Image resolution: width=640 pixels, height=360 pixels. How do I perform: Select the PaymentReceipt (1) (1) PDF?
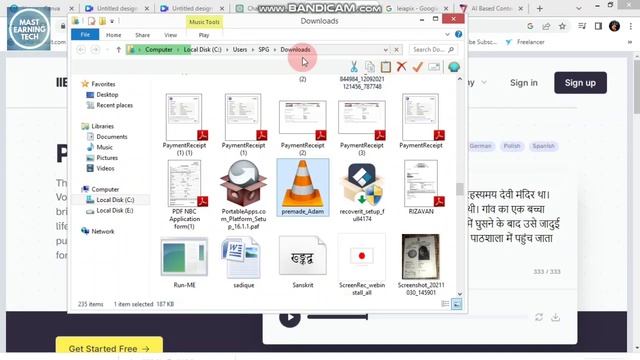pos(184,124)
